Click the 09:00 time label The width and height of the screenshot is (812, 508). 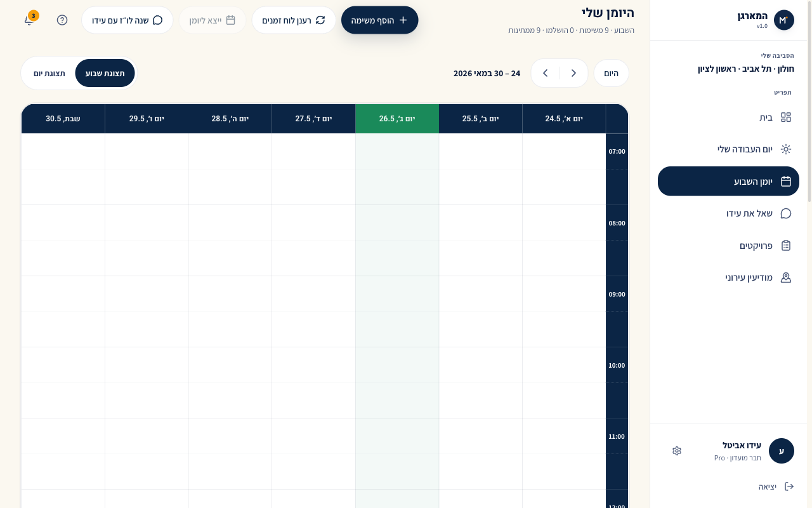[617, 295]
